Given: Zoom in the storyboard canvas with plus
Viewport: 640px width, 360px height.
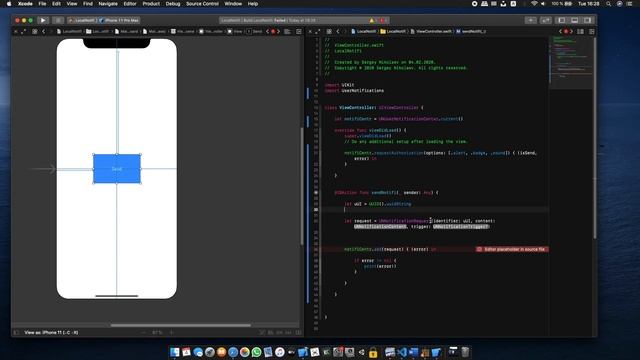Looking at the screenshot, I should point(171,333).
